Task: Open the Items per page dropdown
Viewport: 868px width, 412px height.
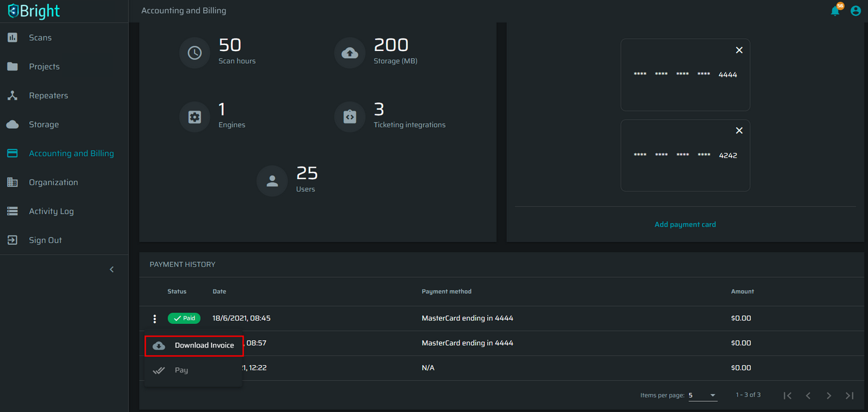Action: [x=703, y=396]
